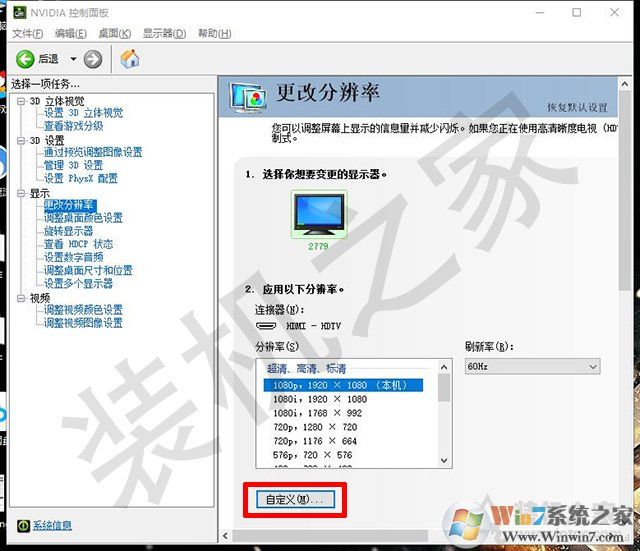Open 设置 PhysX 配置 task
The height and width of the screenshot is (551, 640).
[81, 178]
